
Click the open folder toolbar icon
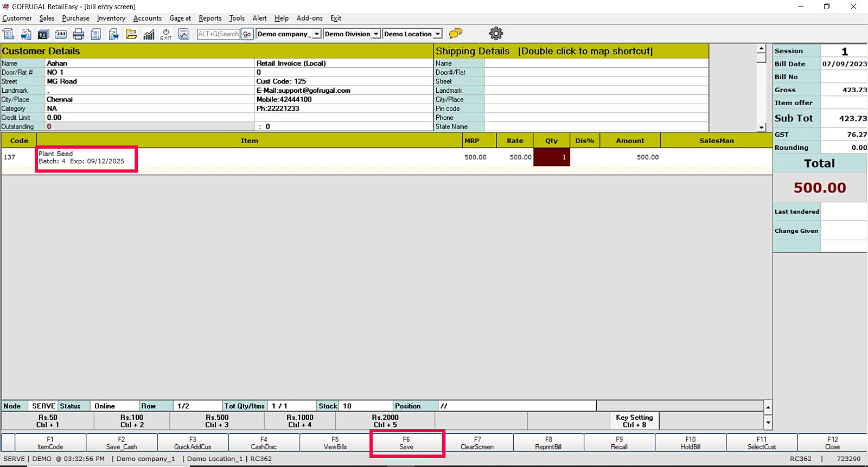131,34
